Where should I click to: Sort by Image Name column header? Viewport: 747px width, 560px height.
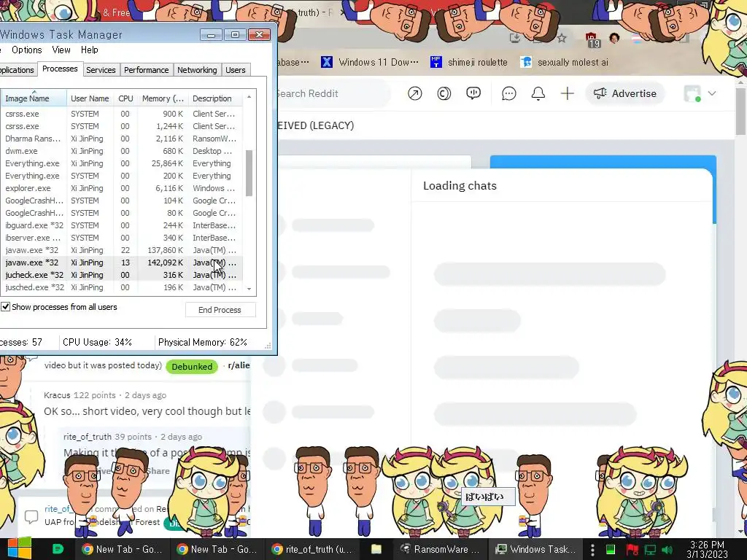point(34,98)
